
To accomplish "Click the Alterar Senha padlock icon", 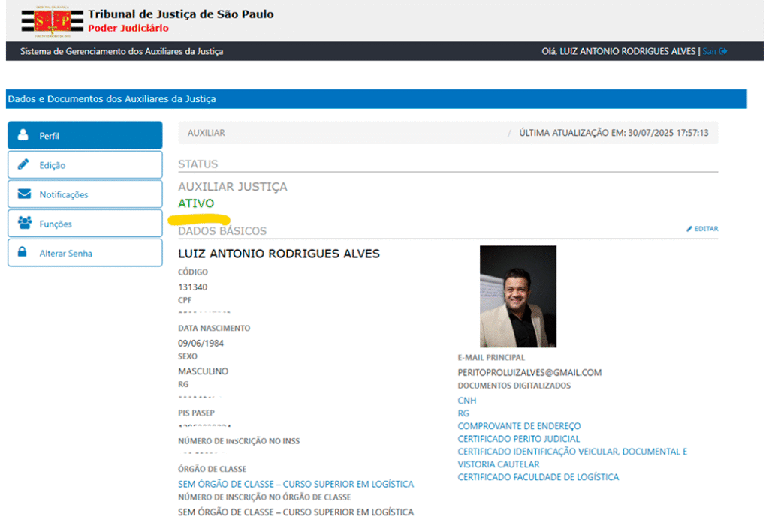I will point(24,253).
